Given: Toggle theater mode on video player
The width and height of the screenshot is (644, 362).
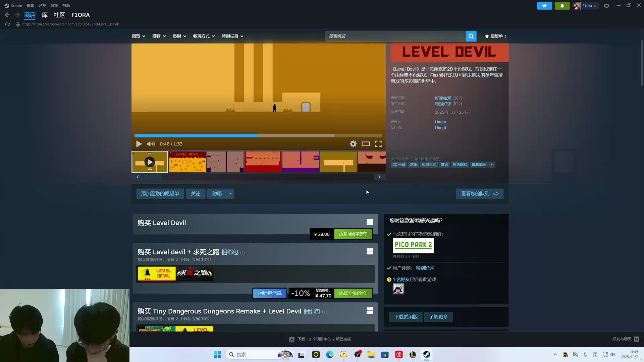Looking at the screenshot, I should (366, 144).
